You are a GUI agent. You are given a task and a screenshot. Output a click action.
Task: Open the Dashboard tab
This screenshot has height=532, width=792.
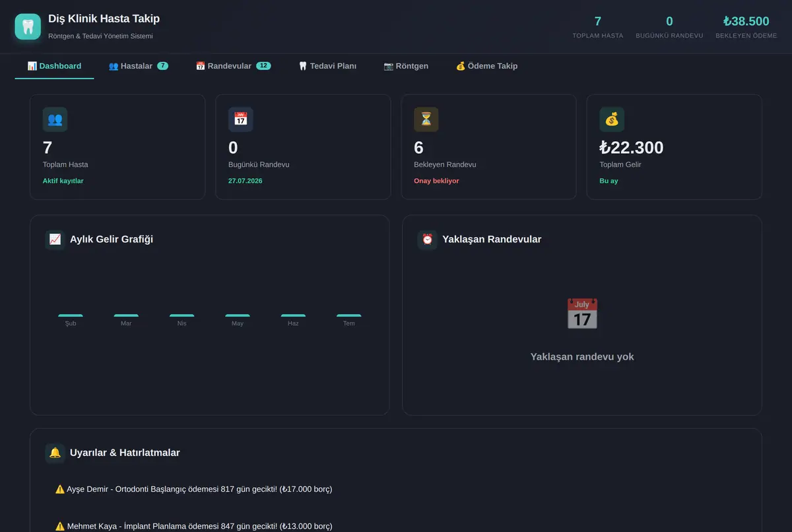[x=54, y=66]
